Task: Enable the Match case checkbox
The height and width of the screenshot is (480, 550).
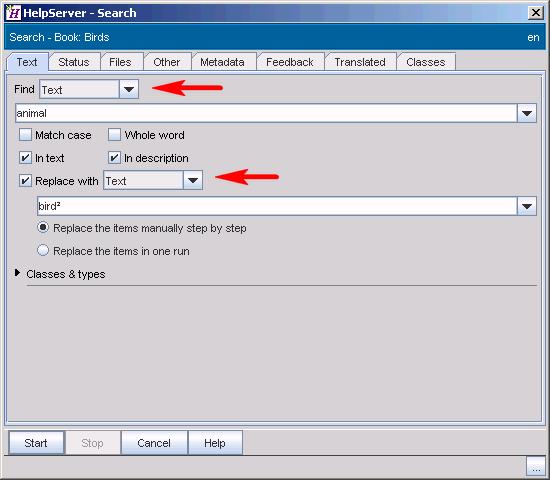Action: (x=25, y=135)
